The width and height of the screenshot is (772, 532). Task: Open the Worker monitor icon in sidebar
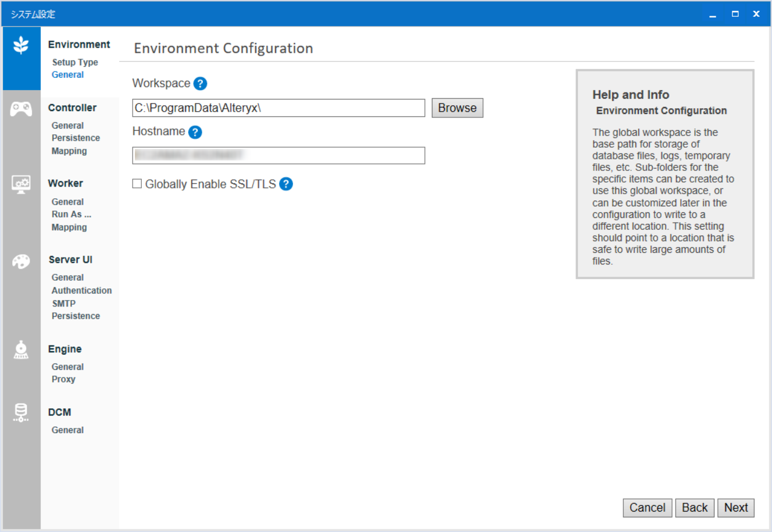(x=21, y=183)
